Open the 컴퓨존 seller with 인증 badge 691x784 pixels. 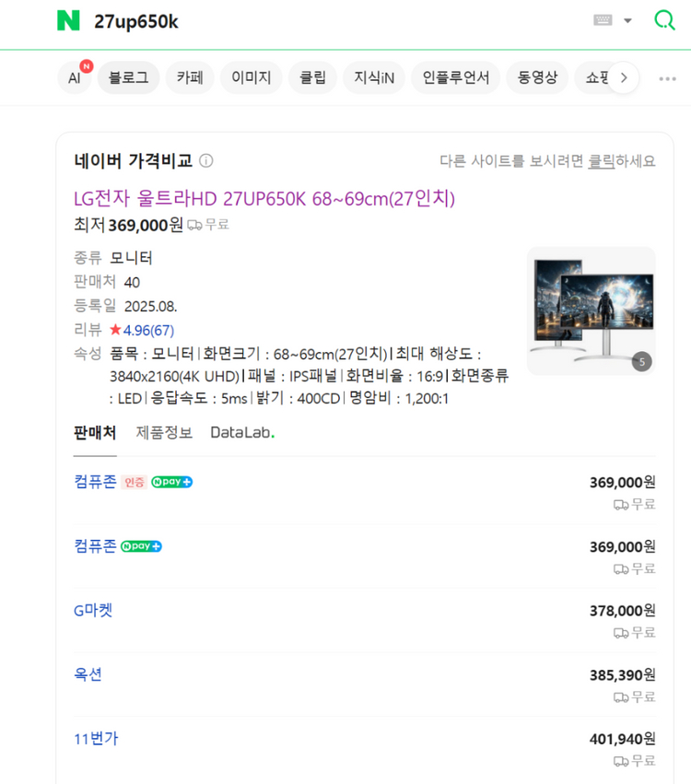coord(95,481)
